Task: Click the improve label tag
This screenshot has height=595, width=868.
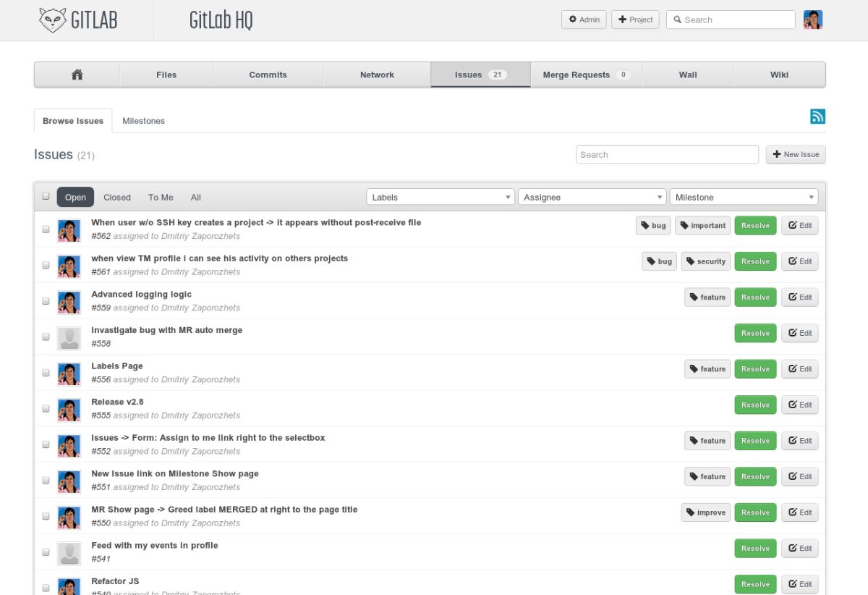Action: click(705, 512)
